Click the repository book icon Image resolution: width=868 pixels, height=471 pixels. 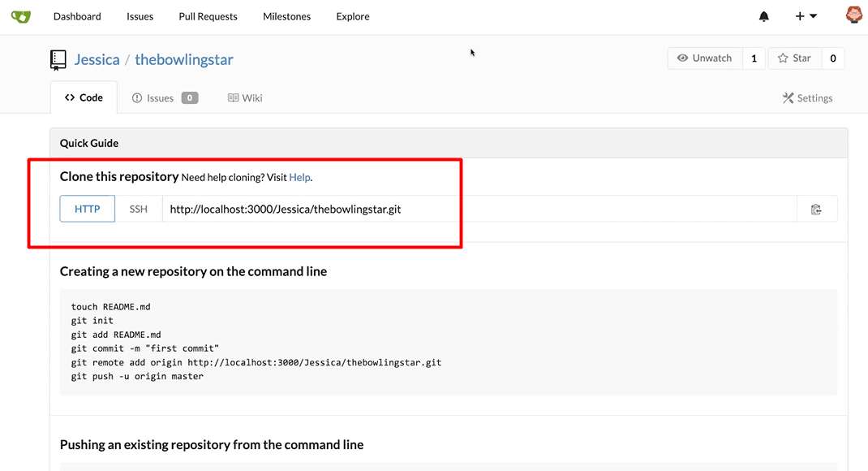coord(58,59)
